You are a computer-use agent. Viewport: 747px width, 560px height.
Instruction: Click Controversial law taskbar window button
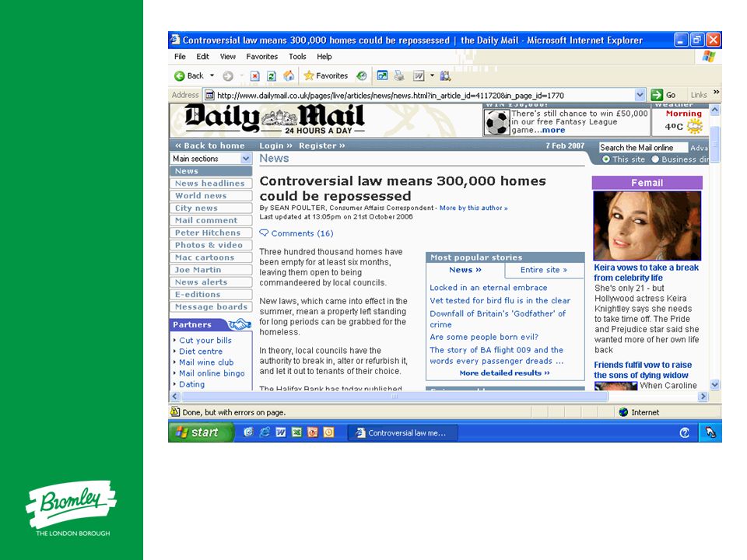402,433
